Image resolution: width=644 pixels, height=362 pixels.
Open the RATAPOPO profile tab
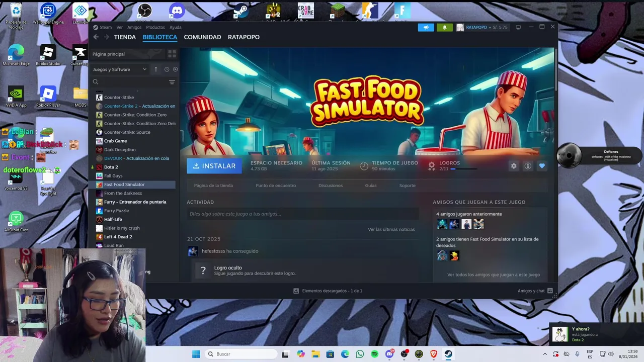244,37
